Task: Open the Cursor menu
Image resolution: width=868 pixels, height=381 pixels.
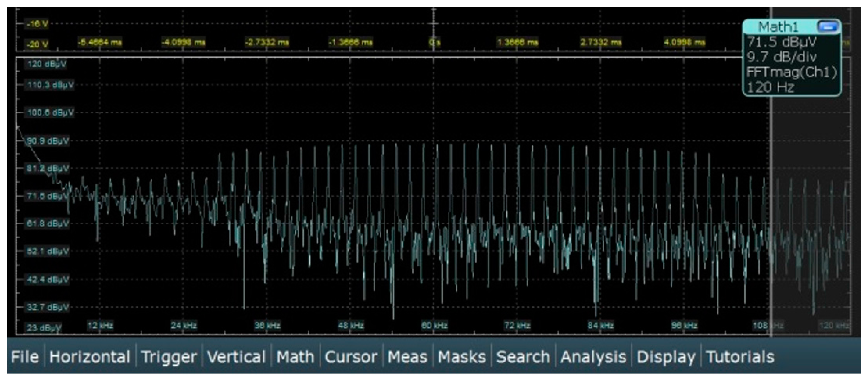Action: pos(351,357)
